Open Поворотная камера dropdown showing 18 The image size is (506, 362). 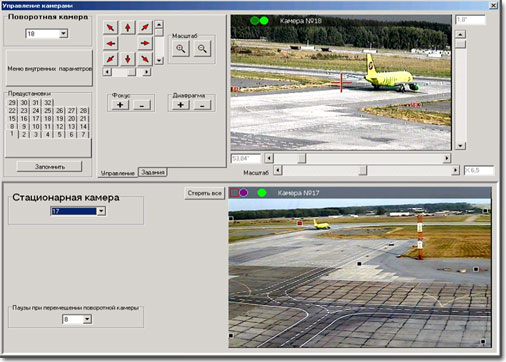coord(63,34)
